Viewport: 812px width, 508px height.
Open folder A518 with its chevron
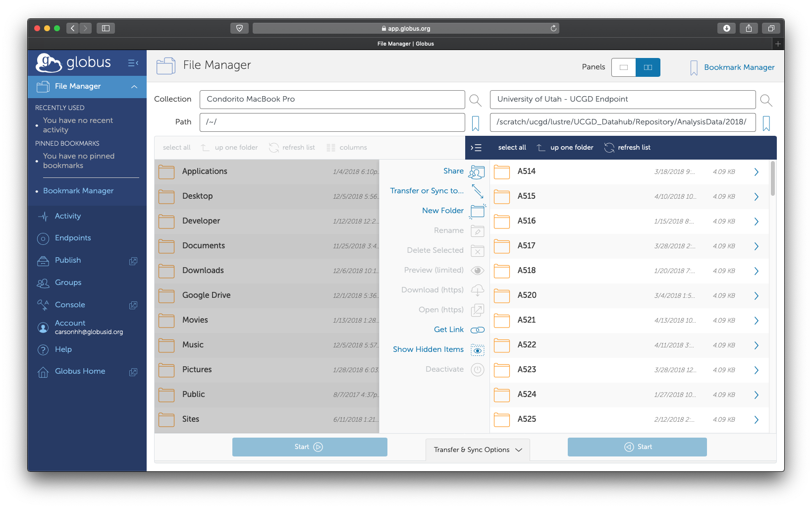[757, 271]
